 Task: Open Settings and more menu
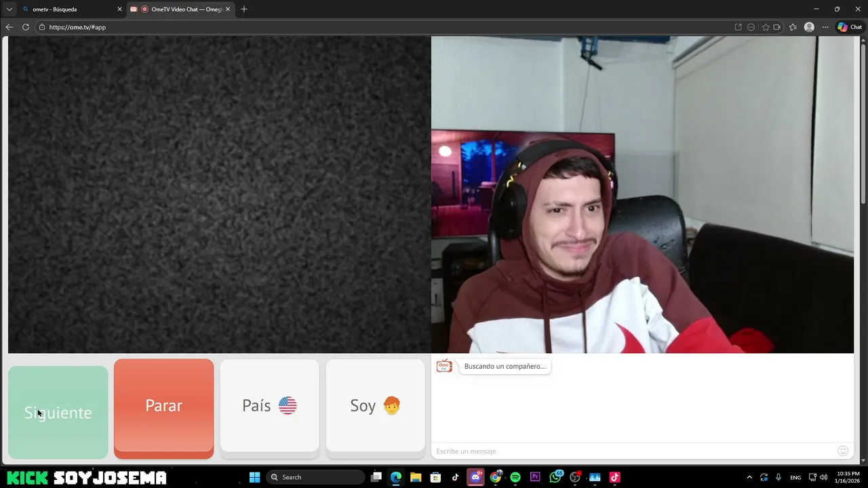pyautogui.click(x=825, y=27)
